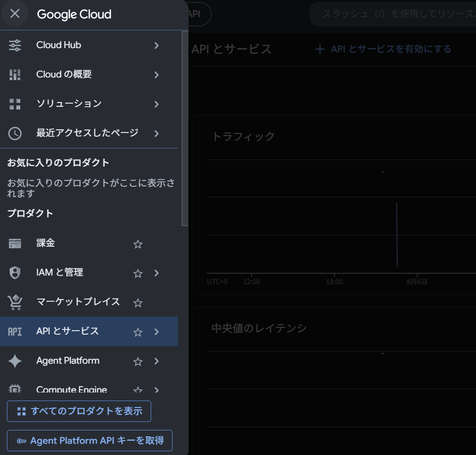
Task: Click the ソリューション grid icon
Action: pyautogui.click(x=15, y=104)
